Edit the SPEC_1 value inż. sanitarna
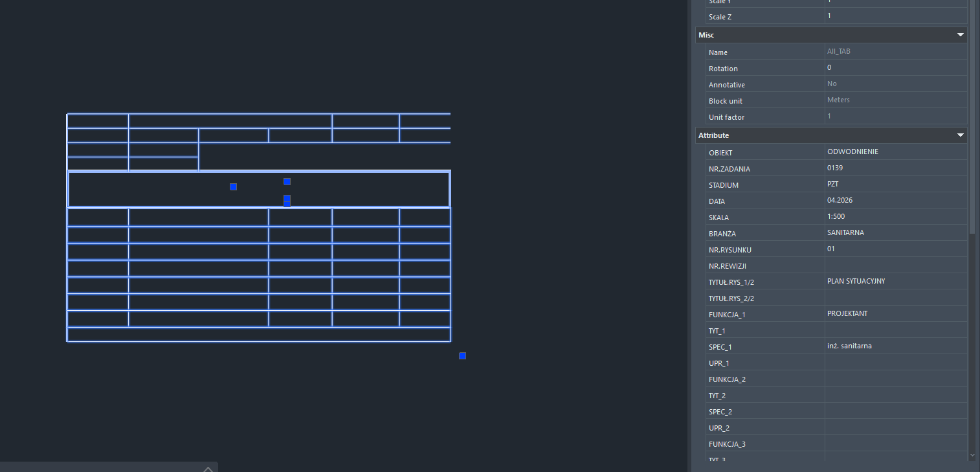Screen dimensions: 980x472 coord(896,346)
